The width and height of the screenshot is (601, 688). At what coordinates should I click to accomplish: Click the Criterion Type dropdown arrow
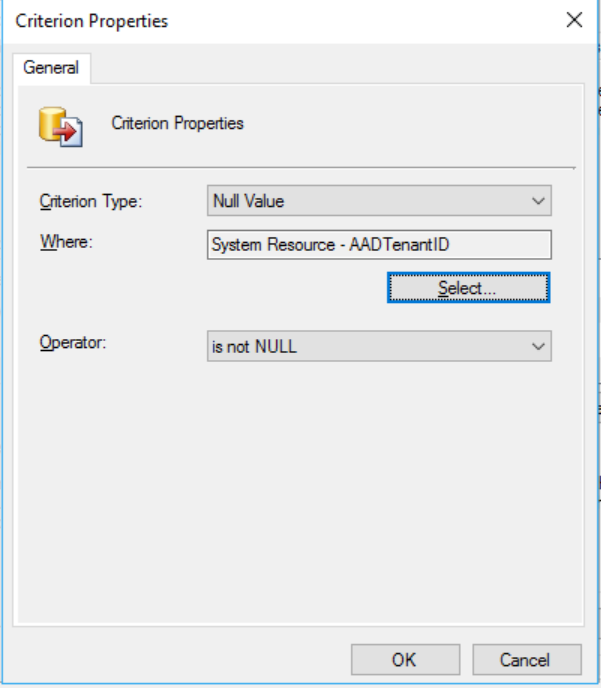tap(539, 201)
